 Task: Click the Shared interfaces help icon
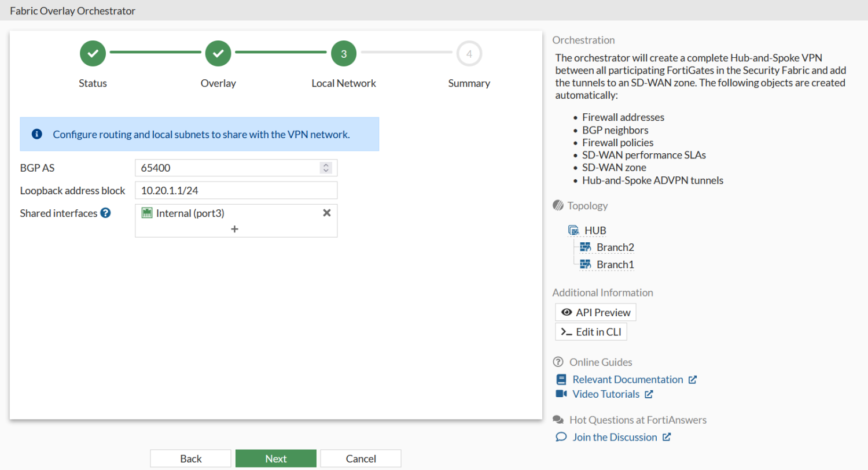tap(105, 213)
